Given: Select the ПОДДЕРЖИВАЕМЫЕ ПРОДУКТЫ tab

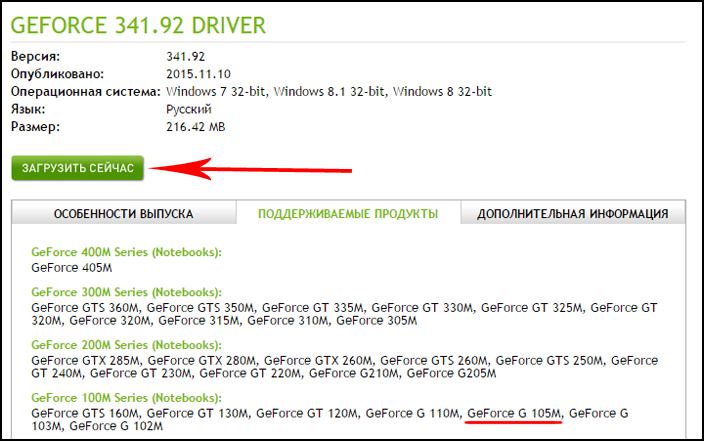Looking at the screenshot, I should pyautogui.click(x=348, y=213).
